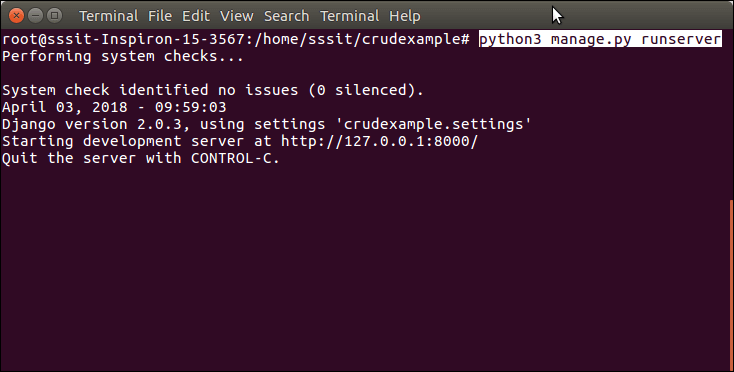Minimize the terminal window
The width and height of the screenshot is (734, 372).
[36, 15]
